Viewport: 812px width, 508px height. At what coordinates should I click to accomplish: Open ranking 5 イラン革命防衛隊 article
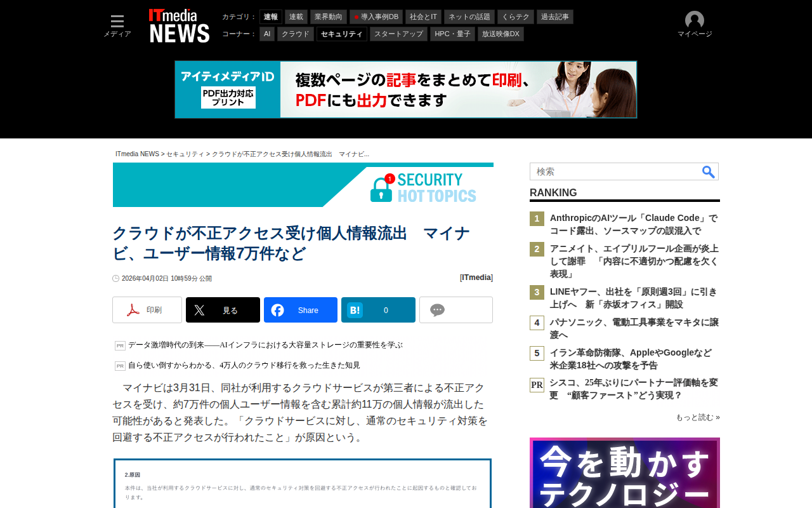(631, 359)
